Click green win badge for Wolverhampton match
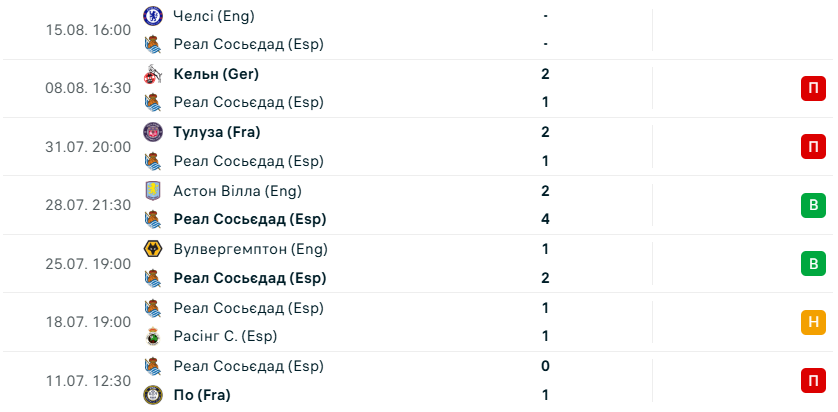 [813, 263]
